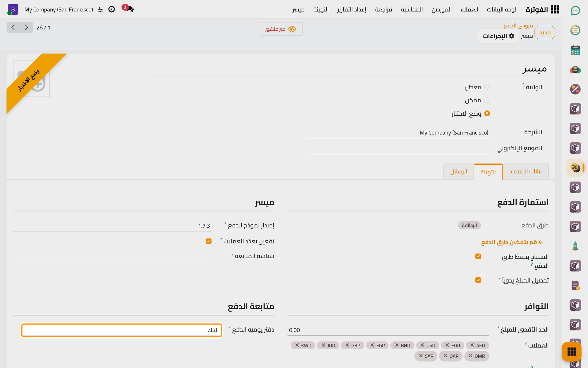The width and height of the screenshot is (588, 368).
Task: Click the الحد الأقصى للمبلغ amount field
Action: click(388, 330)
